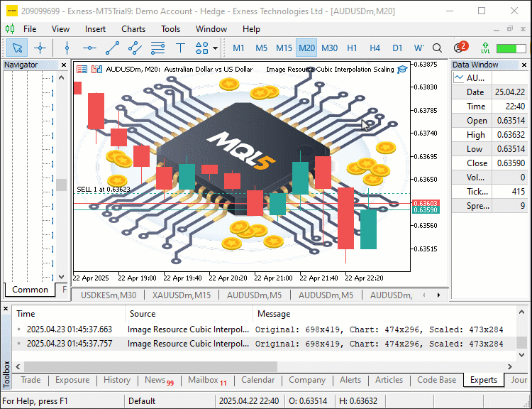Viewport: 532px width, 409px height.
Task: Open the Mailbox tab
Action: 207,380
